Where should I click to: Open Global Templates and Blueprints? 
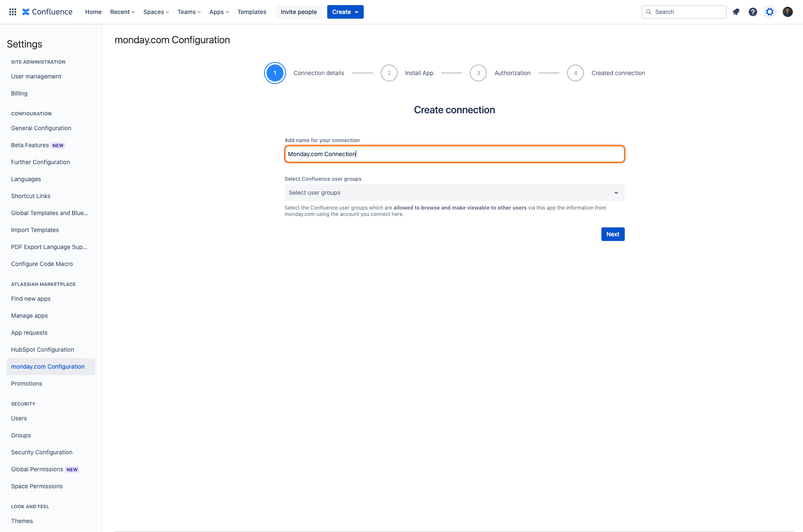point(50,213)
